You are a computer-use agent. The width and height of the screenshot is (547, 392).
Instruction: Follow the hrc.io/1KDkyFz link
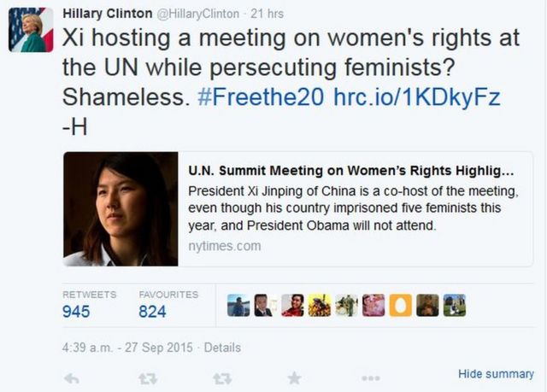click(416, 97)
